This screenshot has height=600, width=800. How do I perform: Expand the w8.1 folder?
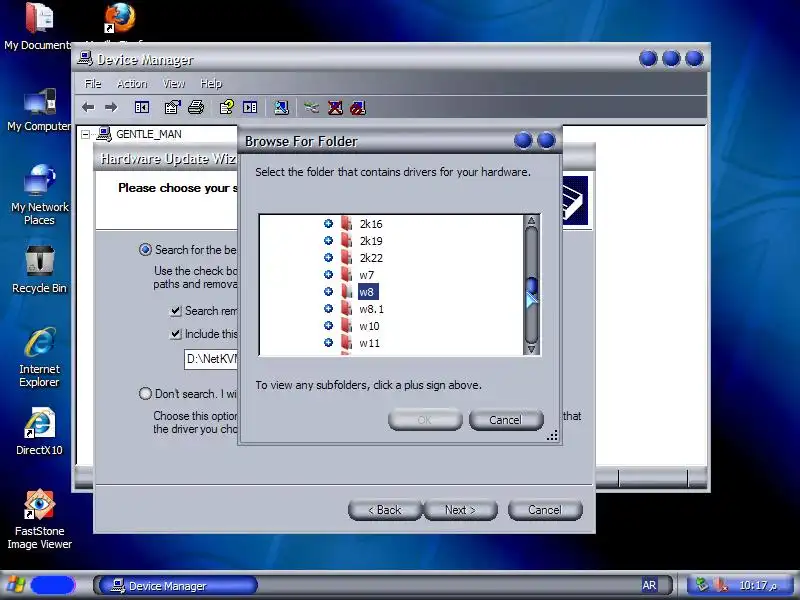(x=328, y=308)
